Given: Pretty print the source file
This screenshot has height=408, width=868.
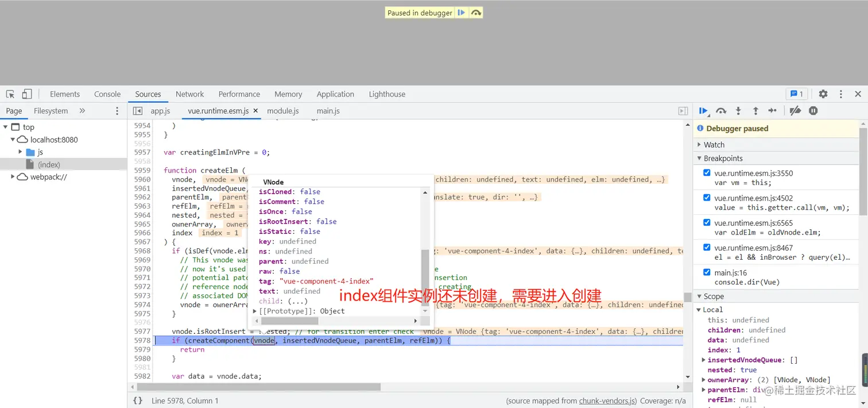Looking at the screenshot, I should [138, 401].
